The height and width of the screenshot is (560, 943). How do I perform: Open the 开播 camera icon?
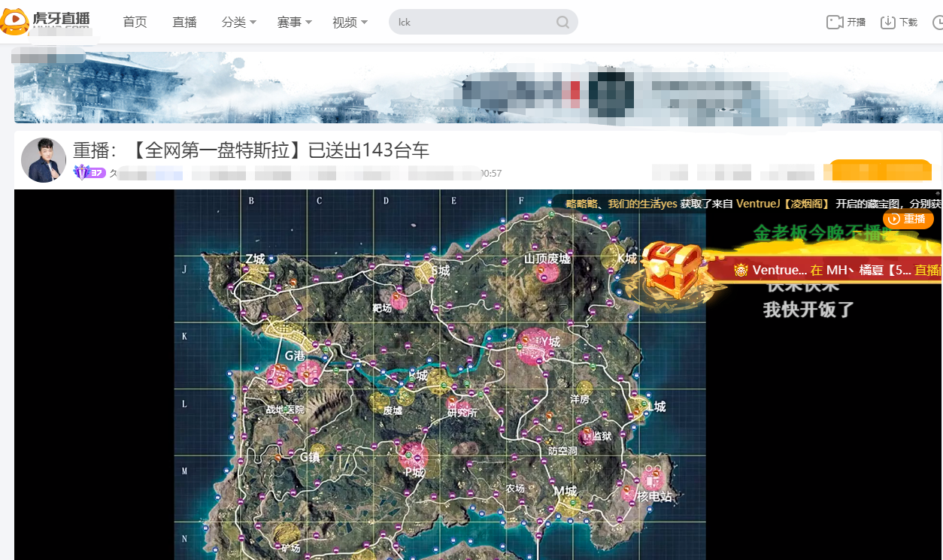coord(834,22)
